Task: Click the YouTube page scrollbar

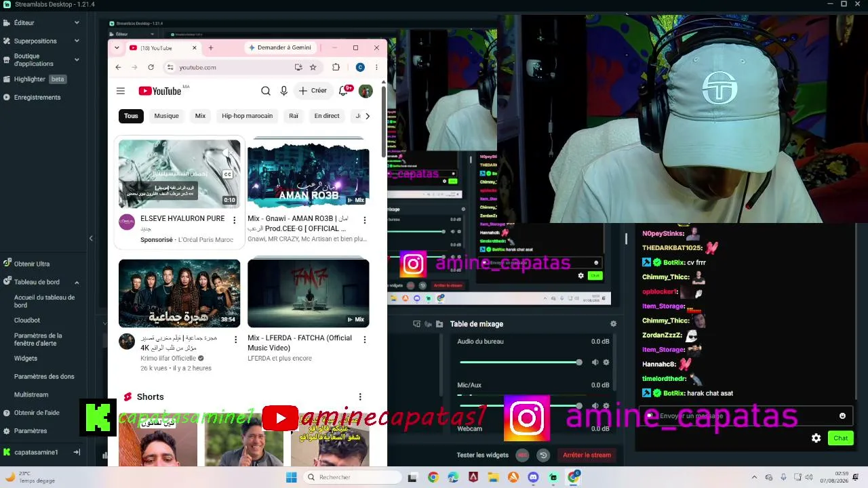Action: tap(383, 122)
